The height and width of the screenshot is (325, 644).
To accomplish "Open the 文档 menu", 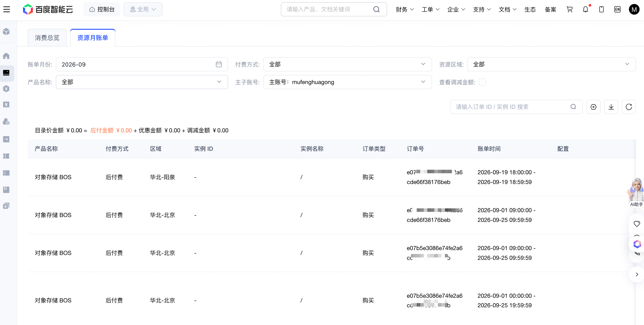I will [508, 10].
